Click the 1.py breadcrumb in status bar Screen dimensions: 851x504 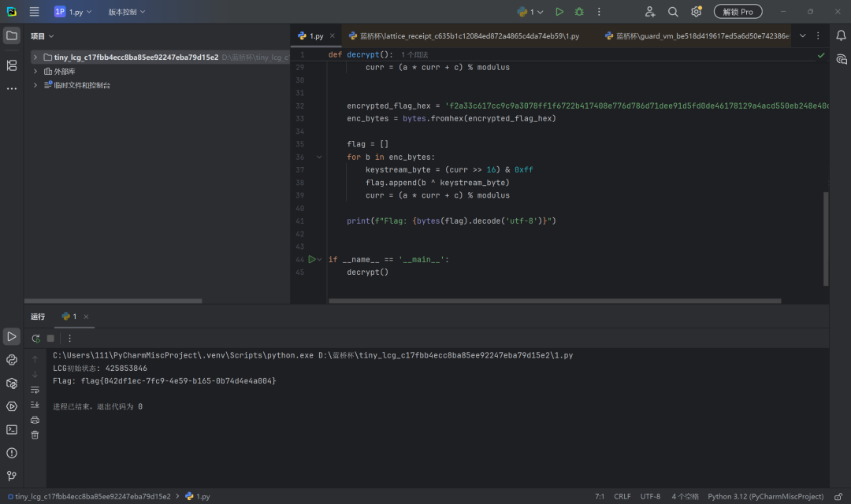[x=198, y=496]
